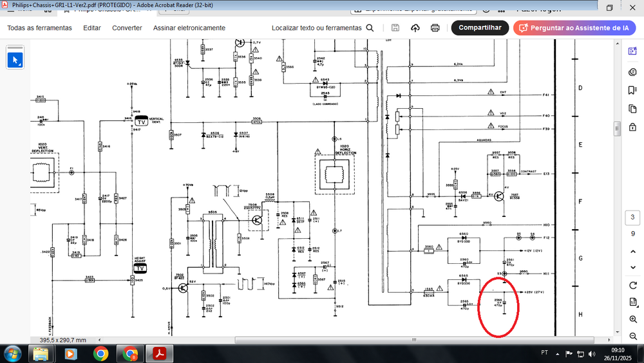This screenshot has width=644, height=363.
Task: Open the security lock panel
Action: (x=632, y=127)
